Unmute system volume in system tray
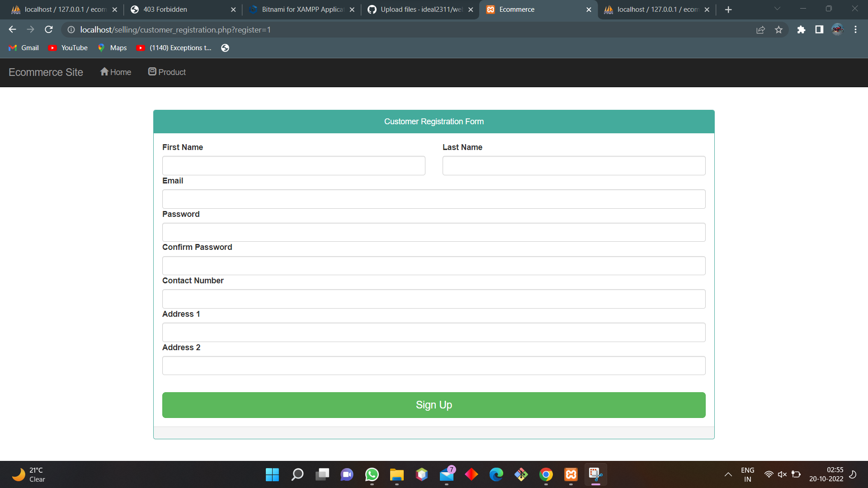The height and width of the screenshot is (488, 868). point(782,474)
